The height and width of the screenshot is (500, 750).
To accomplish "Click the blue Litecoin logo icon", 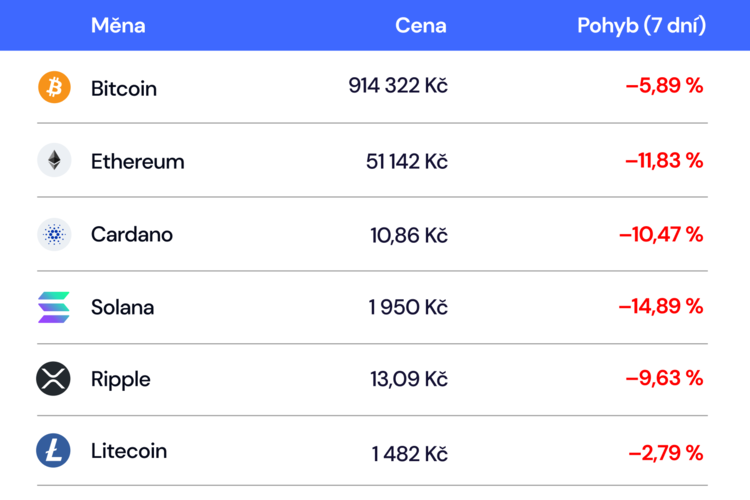I will [53, 451].
